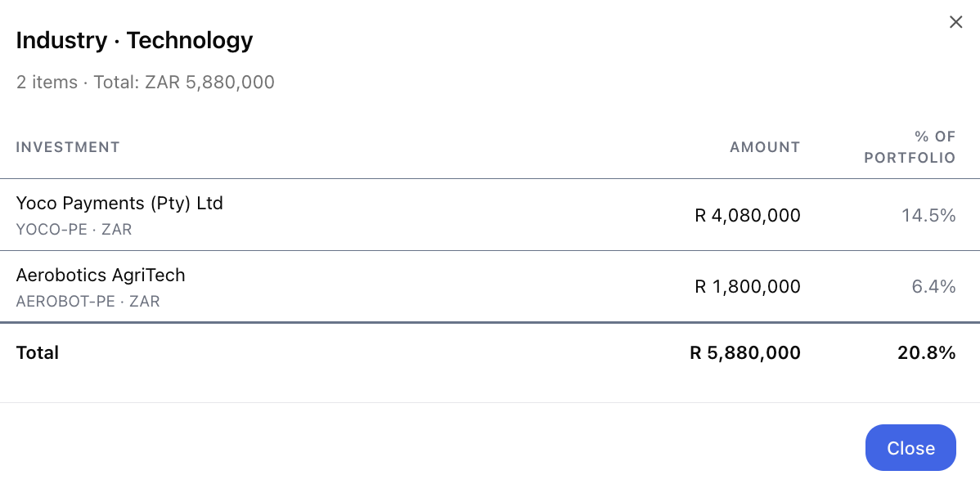
Task: Click the 6.4% portfolio share value
Action: 933,287
